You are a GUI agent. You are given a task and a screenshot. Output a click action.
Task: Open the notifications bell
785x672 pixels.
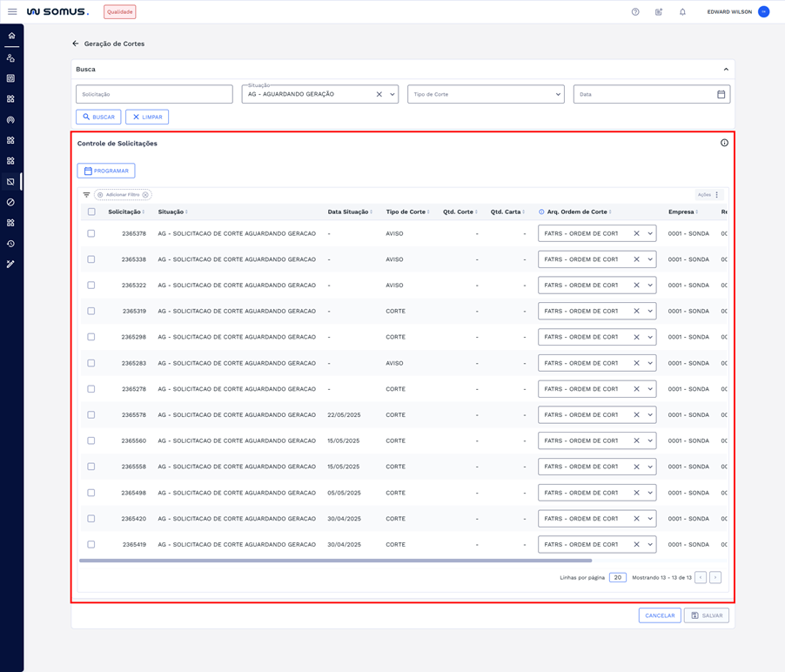point(682,12)
